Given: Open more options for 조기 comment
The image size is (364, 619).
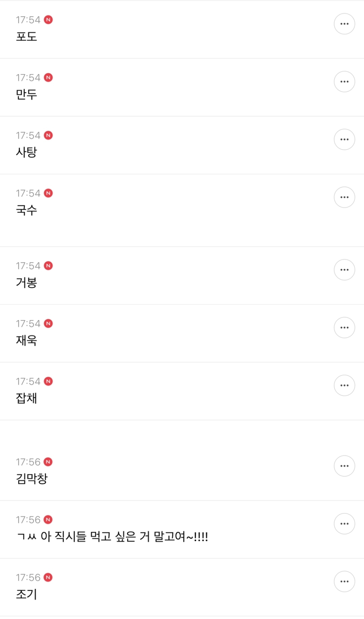Looking at the screenshot, I should (x=344, y=582).
